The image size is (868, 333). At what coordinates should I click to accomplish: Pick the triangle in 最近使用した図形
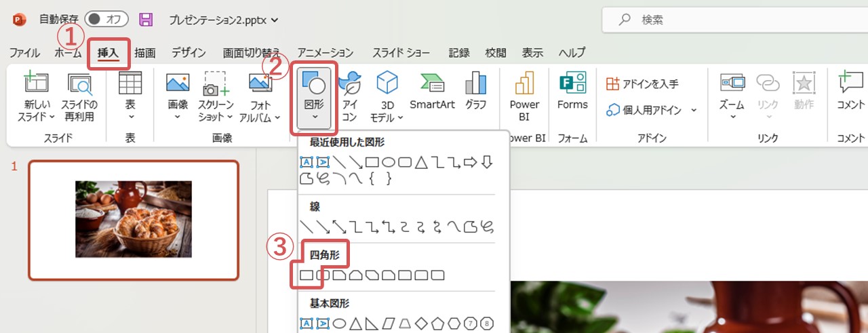(420, 162)
